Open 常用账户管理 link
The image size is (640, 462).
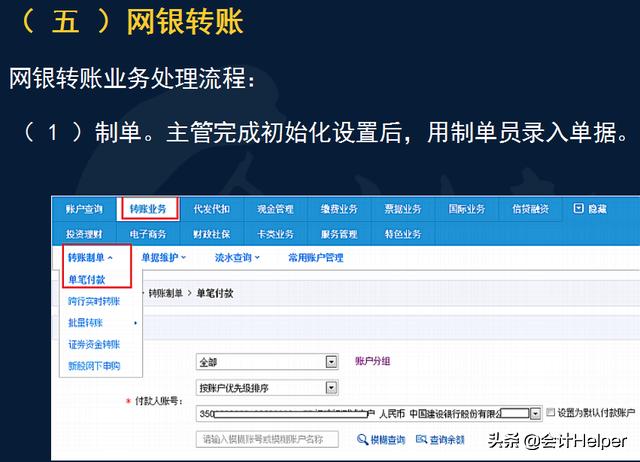[x=316, y=258]
